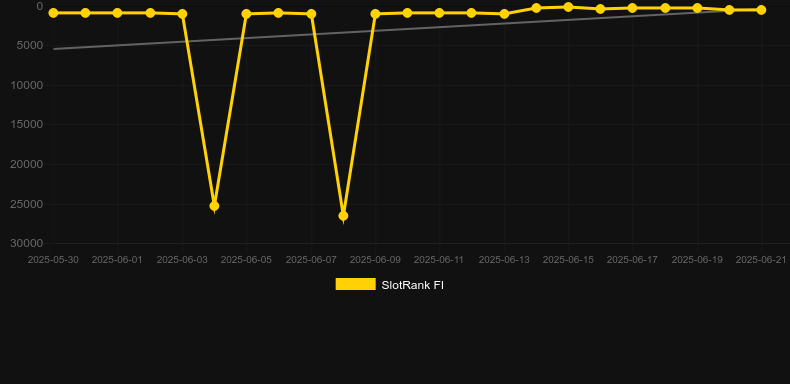The image size is (790, 384).
Task: Click the data point on 2025-06-14
Action: point(536,8)
